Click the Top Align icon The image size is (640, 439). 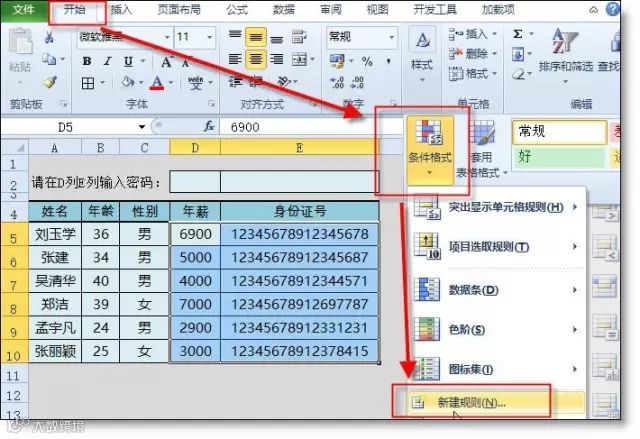click(x=235, y=37)
